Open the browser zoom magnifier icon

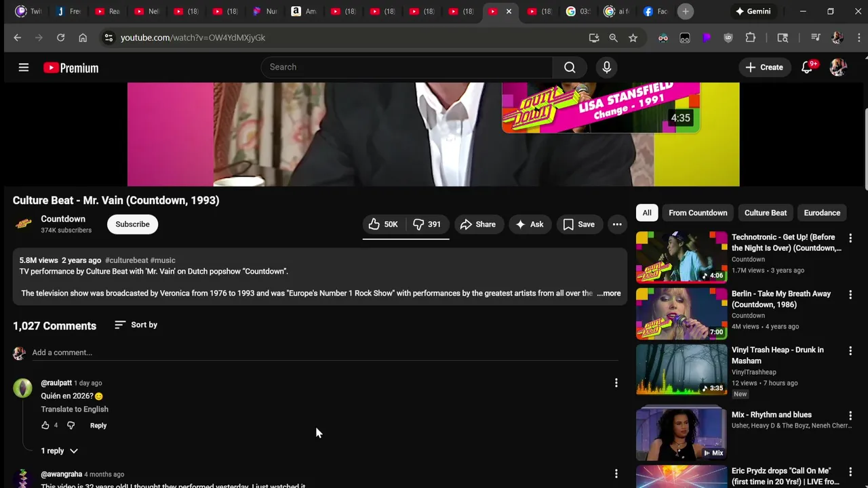point(613,38)
